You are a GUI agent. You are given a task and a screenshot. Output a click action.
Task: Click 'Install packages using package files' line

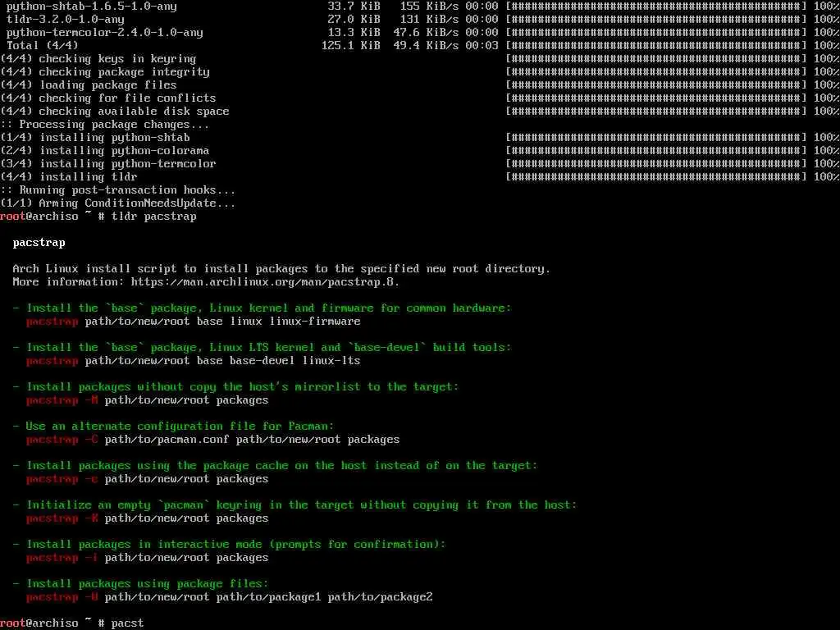point(140,584)
